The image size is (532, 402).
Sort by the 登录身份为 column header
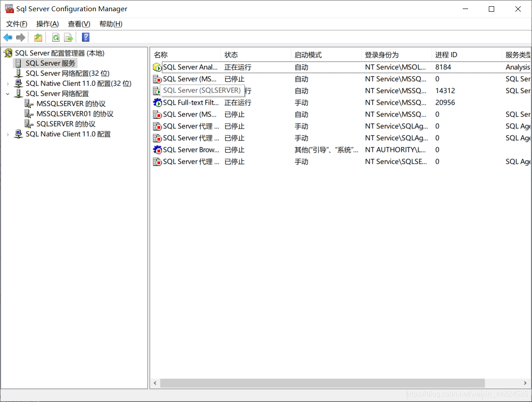point(397,54)
